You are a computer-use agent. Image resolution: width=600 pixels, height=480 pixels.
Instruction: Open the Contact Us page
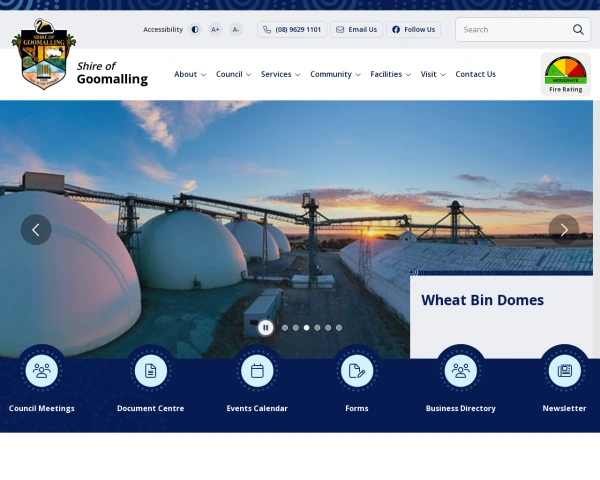pyautogui.click(x=476, y=74)
